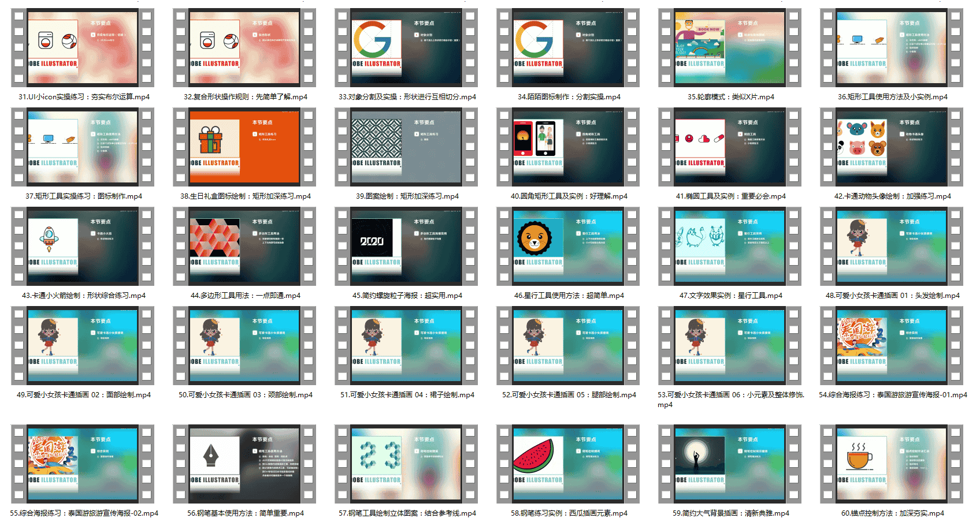This screenshot has width=980, height=522.
Task: Click file name 45.简约螺旋粒子海报：超实用.mp4
Action: pos(407,296)
